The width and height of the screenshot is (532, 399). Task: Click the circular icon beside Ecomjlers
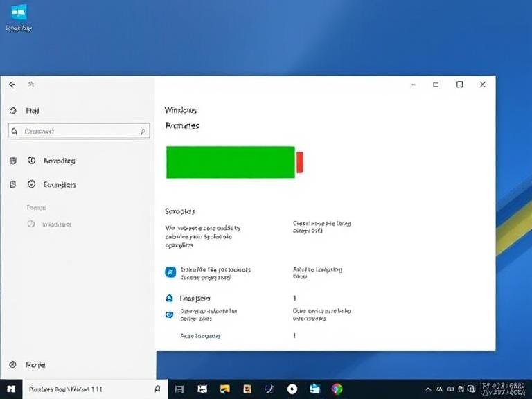(31, 184)
